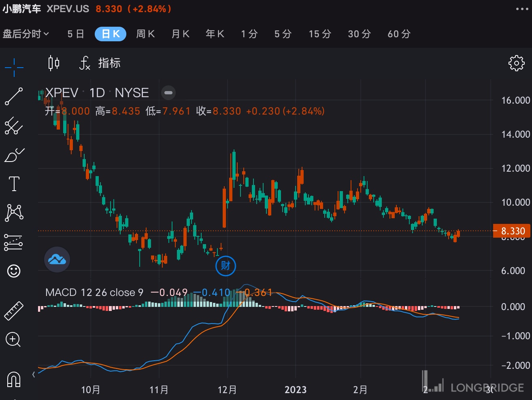
Task: Select the 15分 interval
Action: 320,34
